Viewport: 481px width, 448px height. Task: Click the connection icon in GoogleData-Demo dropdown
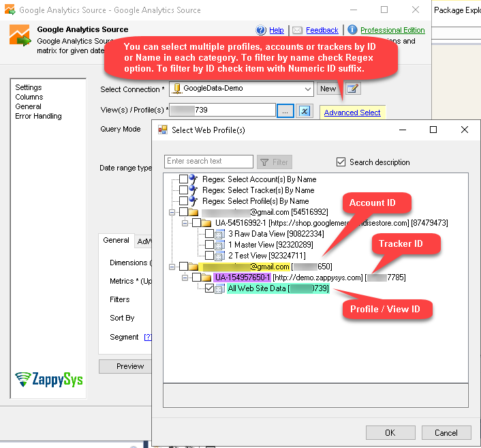176,89
